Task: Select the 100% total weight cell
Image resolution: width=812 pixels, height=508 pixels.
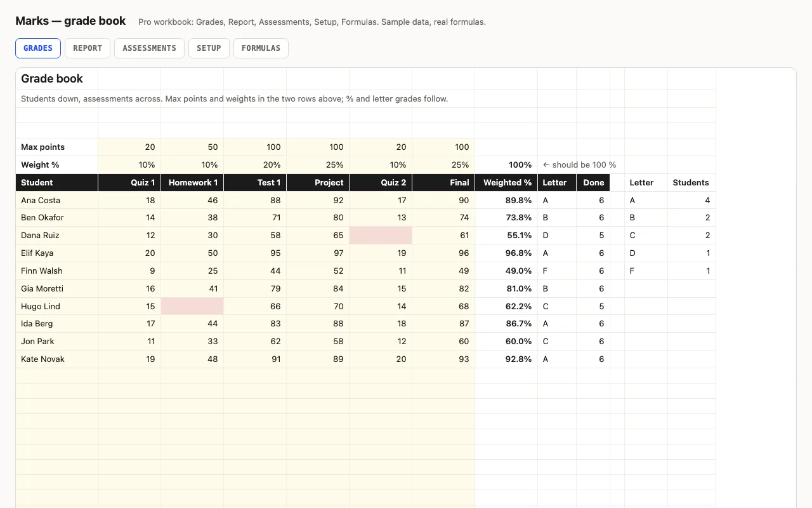Action: pos(506,165)
